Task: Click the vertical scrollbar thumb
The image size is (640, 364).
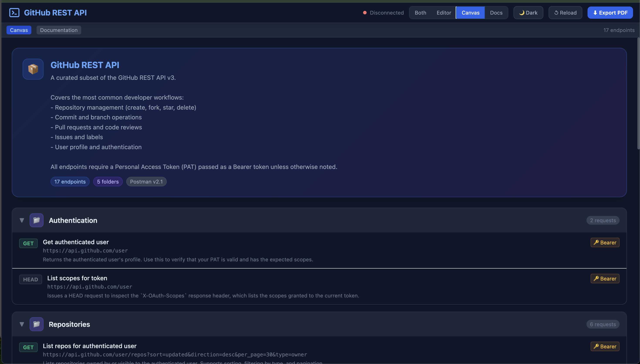Action: click(x=638, y=94)
